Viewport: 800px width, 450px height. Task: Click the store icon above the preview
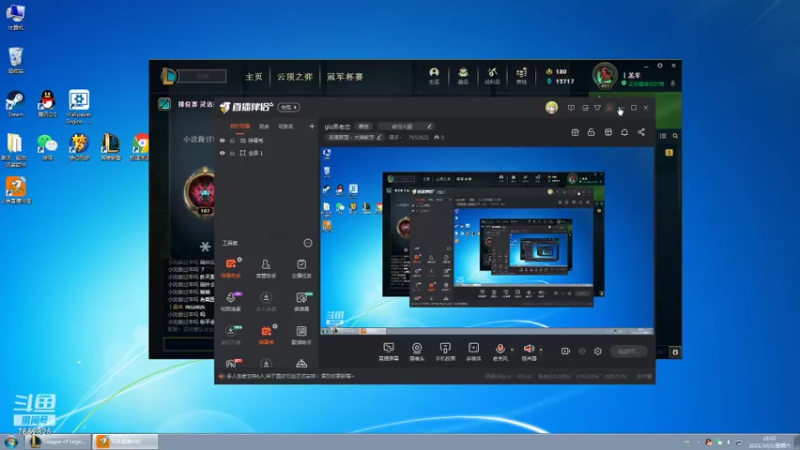click(608, 132)
